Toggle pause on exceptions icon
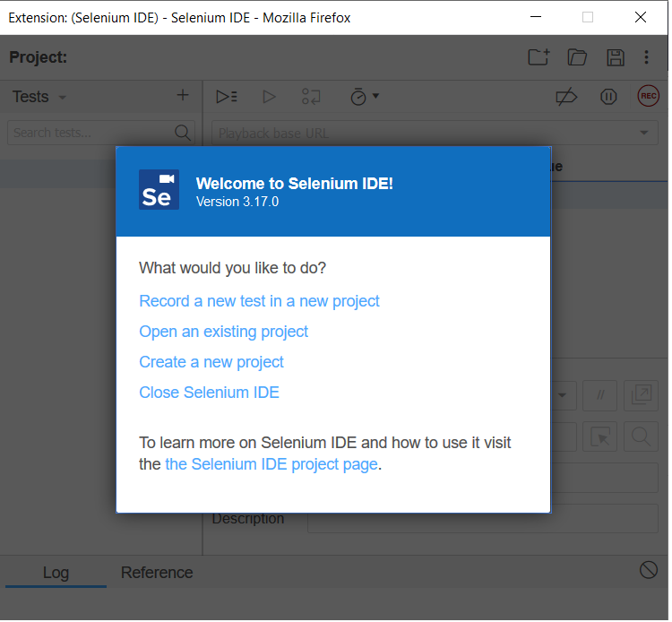The width and height of the screenshot is (672, 622). [x=608, y=97]
